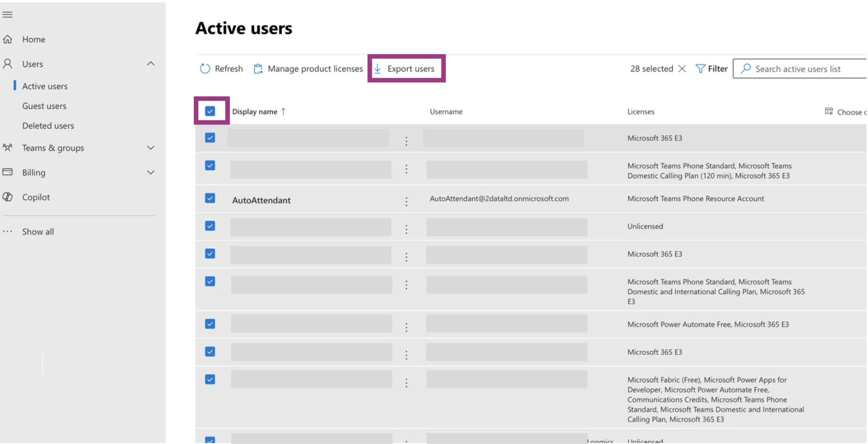Image resolution: width=868 pixels, height=444 pixels.
Task: Open the hamburger navigation menu
Action: coord(7,14)
